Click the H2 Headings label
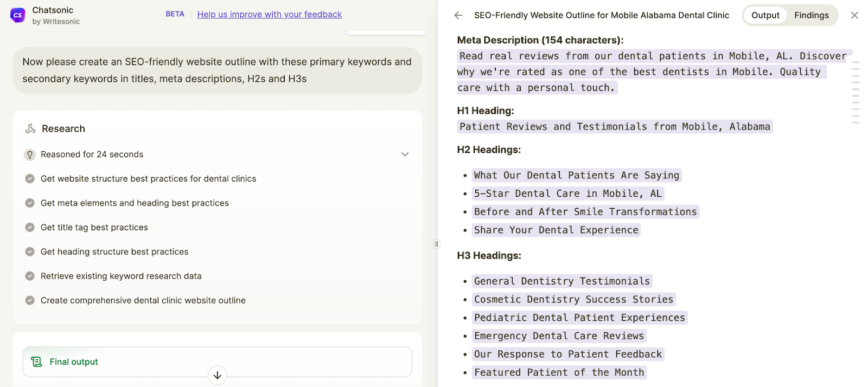 tap(489, 150)
